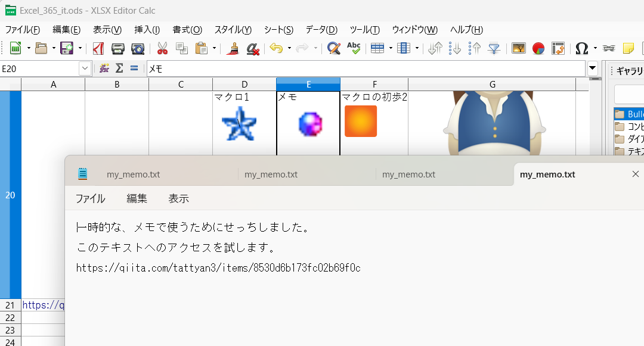Open the Name Box dropdown

coord(83,68)
